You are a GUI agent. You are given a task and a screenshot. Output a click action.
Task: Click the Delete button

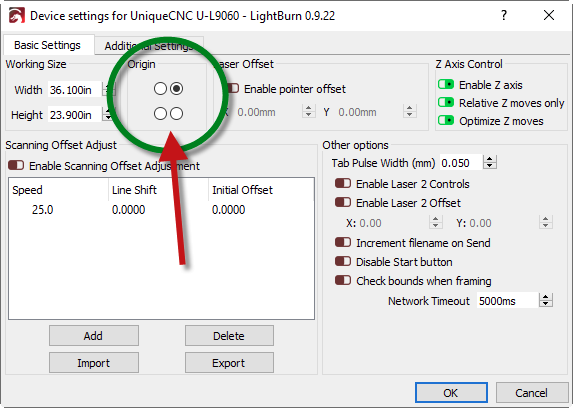229,336
